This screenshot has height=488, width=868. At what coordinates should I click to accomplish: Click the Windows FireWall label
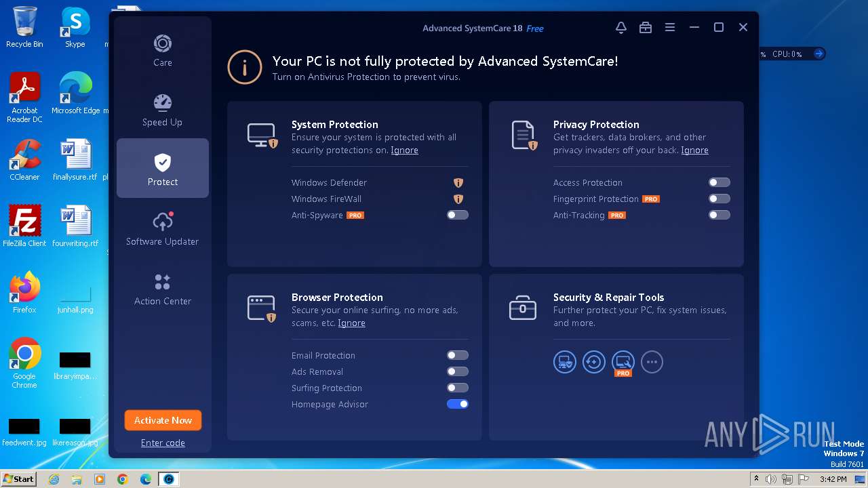click(326, 199)
